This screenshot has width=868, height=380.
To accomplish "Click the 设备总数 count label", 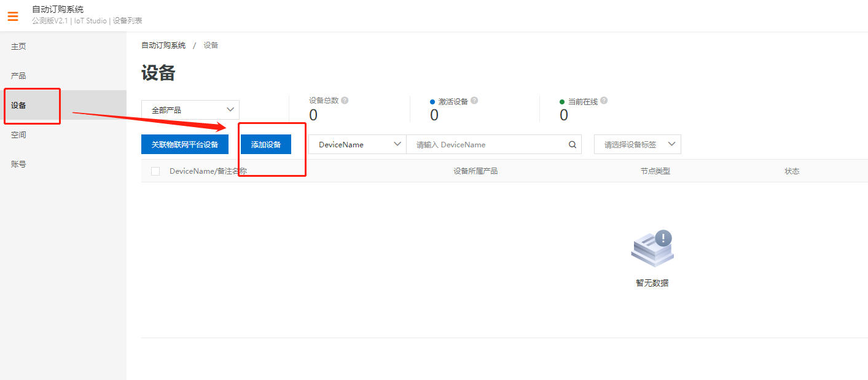I will [x=324, y=101].
